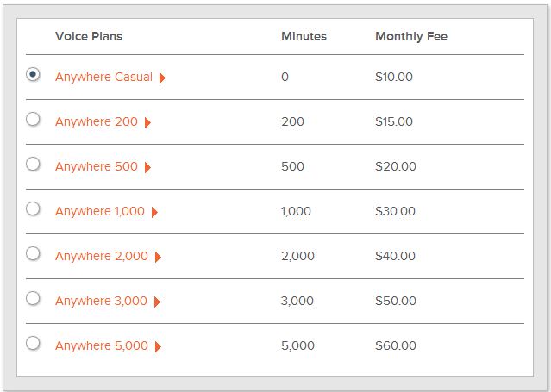Expand the arrow next to Anywhere 1,000
This screenshot has width=551, height=392.
[x=154, y=212]
